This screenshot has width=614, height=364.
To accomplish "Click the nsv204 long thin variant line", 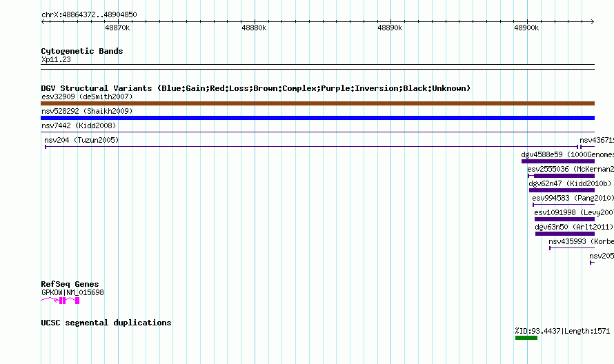I will click(x=312, y=147).
